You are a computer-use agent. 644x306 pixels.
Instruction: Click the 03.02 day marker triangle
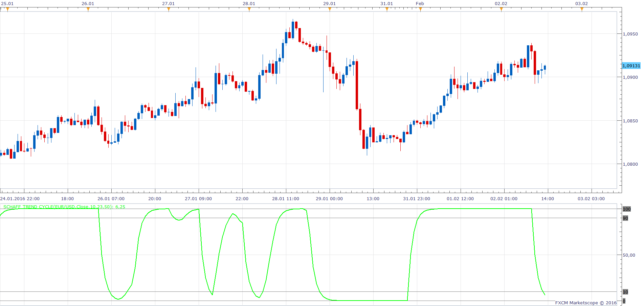[x=582, y=9]
